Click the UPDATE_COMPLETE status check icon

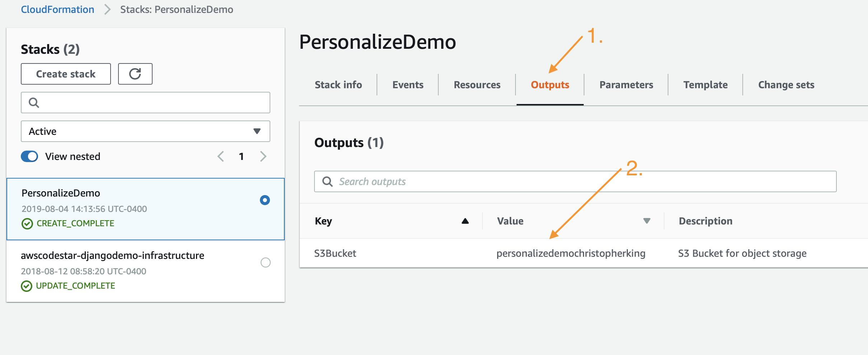pyautogui.click(x=27, y=286)
